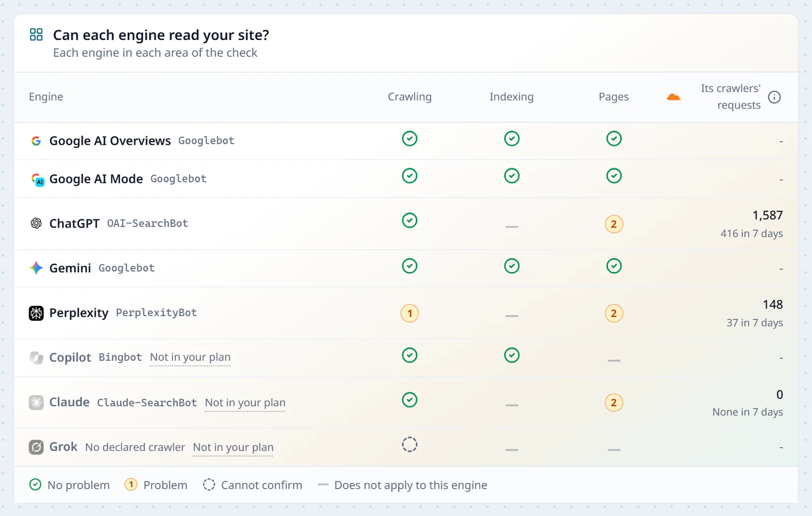Image resolution: width=812 pixels, height=516 pixels.
Task: Click Grok's cannot-confirm Crawling circle
Action: [410, 444]
